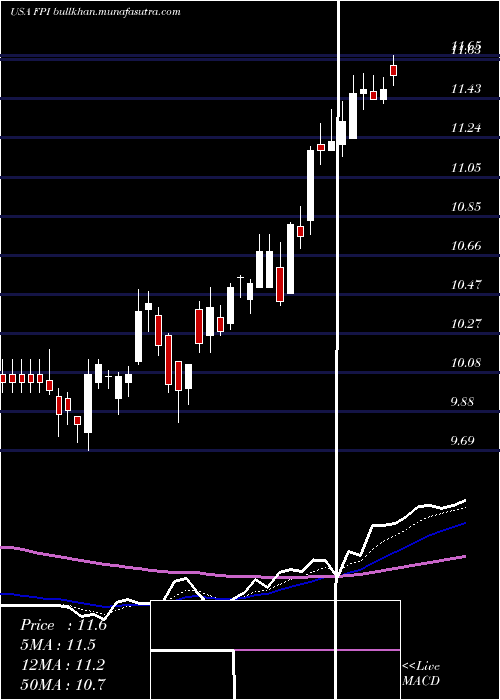Click the 10.27 price axis label
Image resolution: width=500 pixels, height=700 pixels.
click(x=466, y=324)
